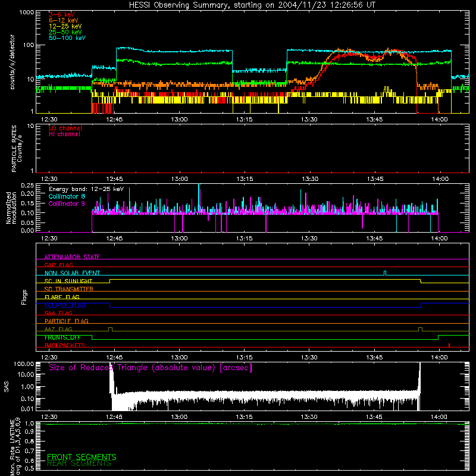This screenshot has width=476, height=476.
Task: Click the SC IN SUNLIGHT flag label
Action: pos(68,281)
